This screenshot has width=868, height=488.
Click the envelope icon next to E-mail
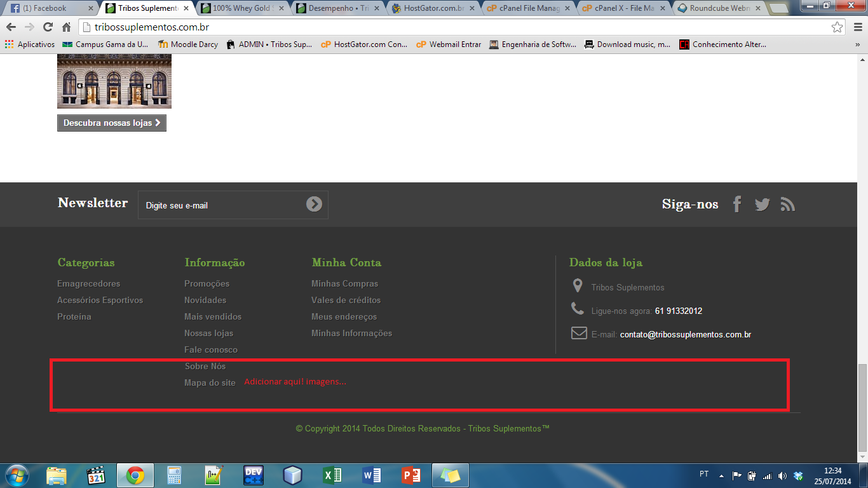[579, 333]
